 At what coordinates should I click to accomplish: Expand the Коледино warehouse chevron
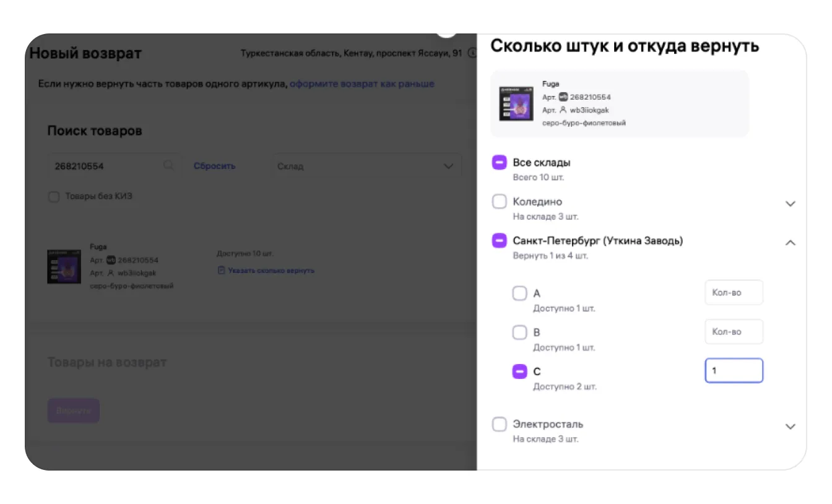point(790,204)
